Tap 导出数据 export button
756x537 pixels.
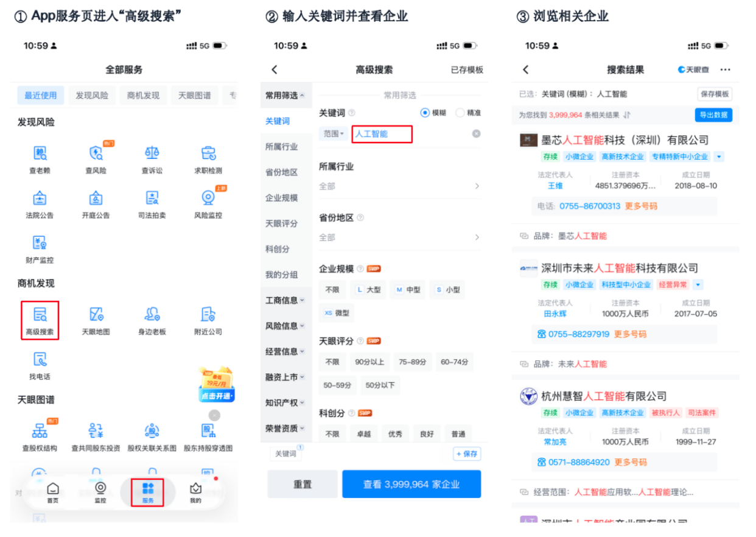point(713,115)
